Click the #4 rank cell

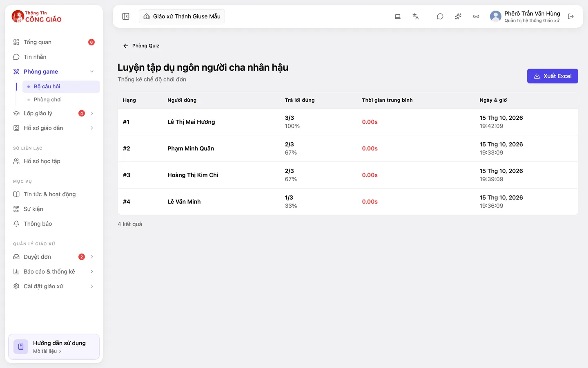click(x=127, y=202)
